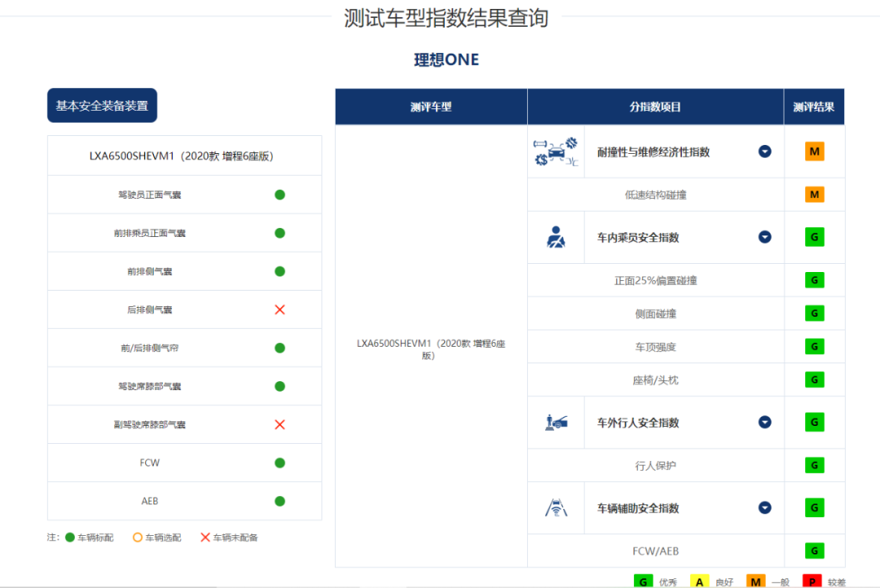Click the green dot in the FCW equipment row
This screenshot has height=588, width=880.
click(279, 463)
